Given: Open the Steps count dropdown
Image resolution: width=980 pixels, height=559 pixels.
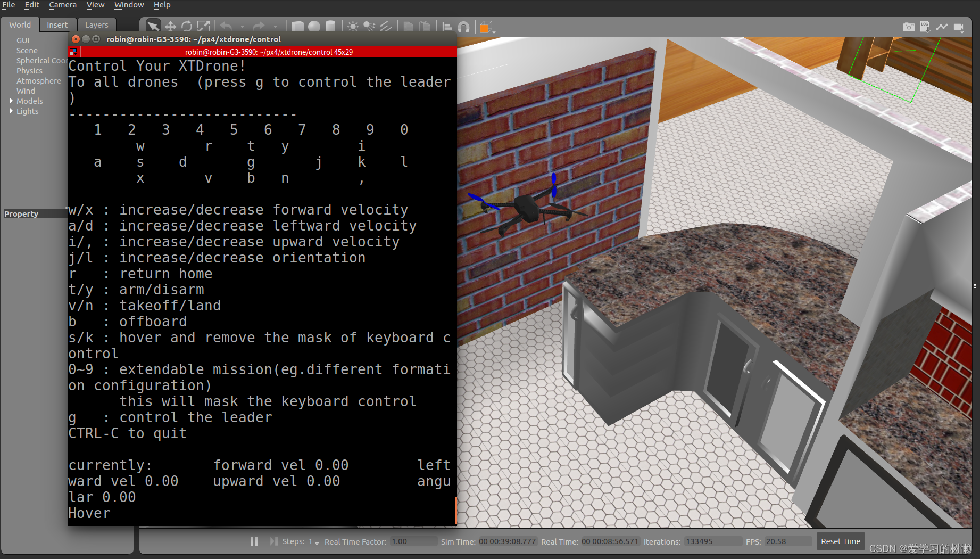Looking at the screenshot, I should [317, 542].
